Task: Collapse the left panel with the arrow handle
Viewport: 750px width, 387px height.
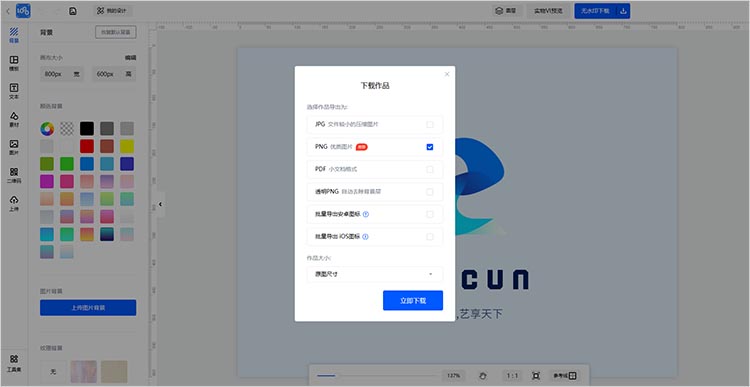Action: [160, 204]
